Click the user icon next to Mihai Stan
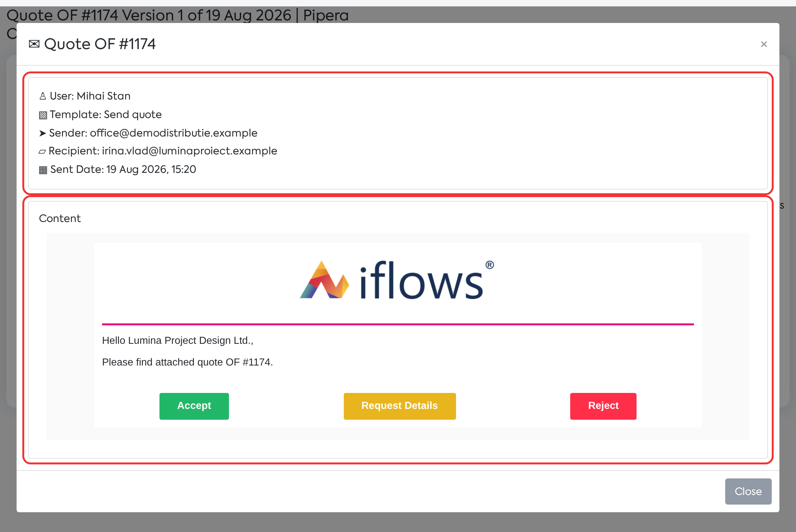The height and width of the screenshot is (532, 796). pyautogui.click(x=43, y=96)
